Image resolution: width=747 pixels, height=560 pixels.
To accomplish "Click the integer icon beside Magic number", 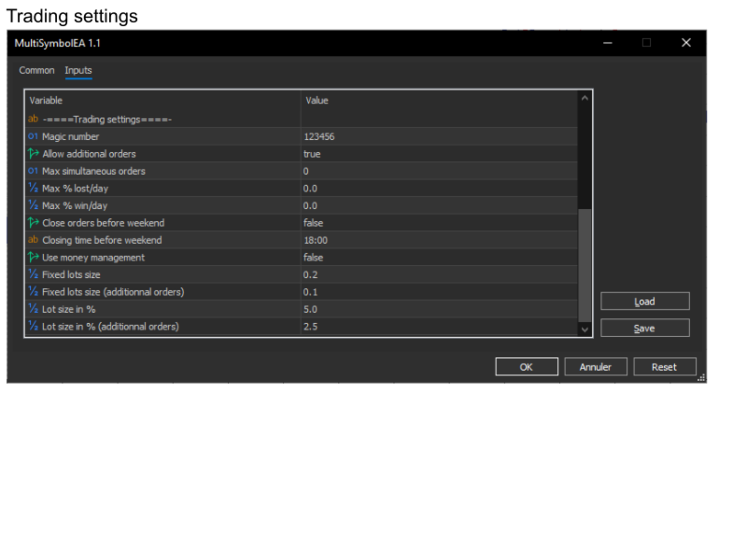I will point(33,136).
